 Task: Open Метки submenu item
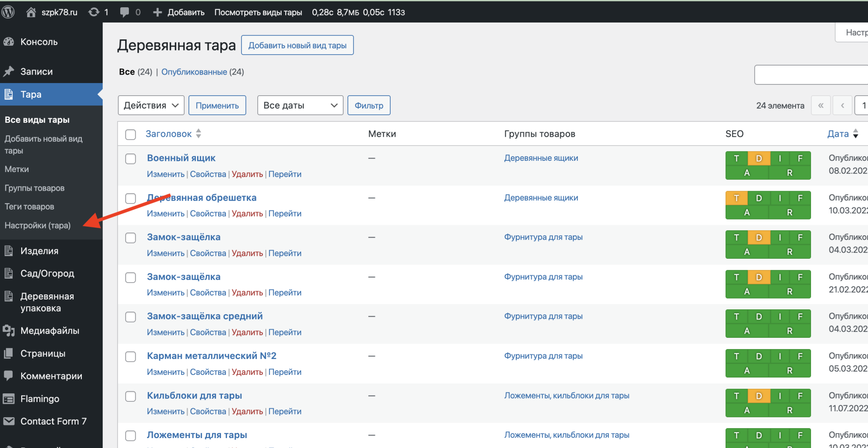click(17, 169)
